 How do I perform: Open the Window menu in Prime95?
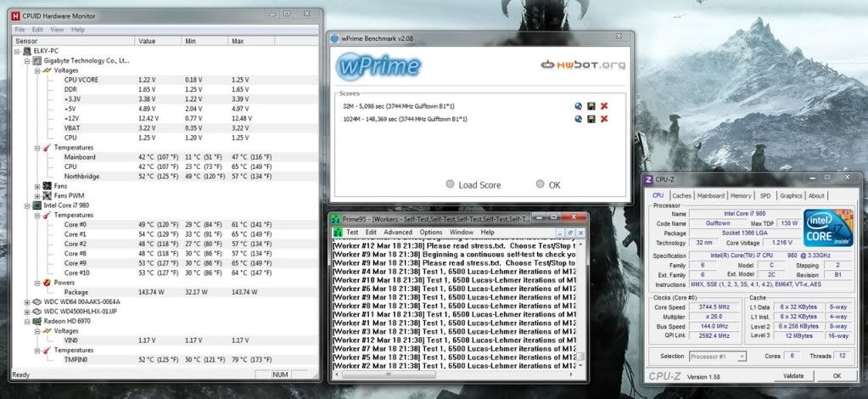[461, 233]
